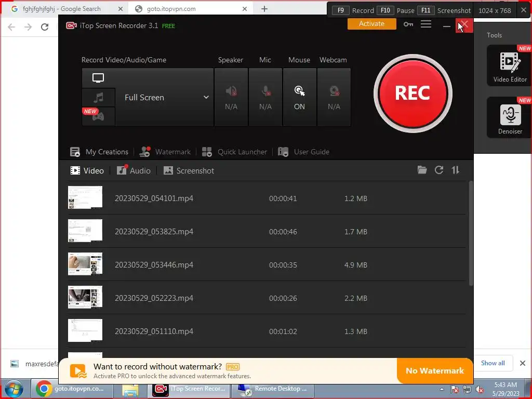Open the Watermark settings
Screen dimensions: 532x399
(x=165, y=152)
